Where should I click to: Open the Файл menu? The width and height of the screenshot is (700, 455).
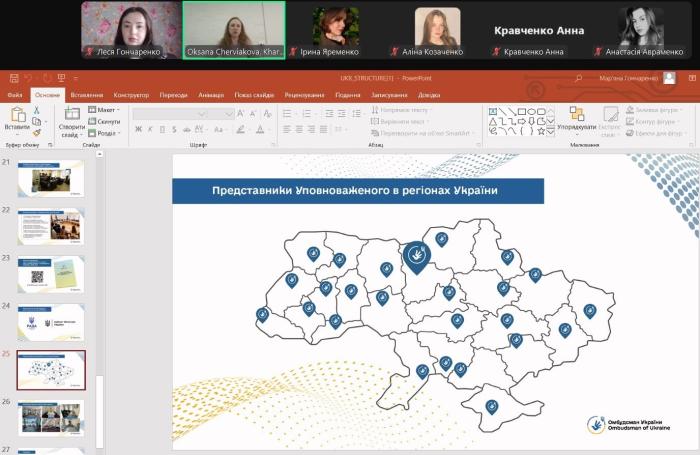15,95
